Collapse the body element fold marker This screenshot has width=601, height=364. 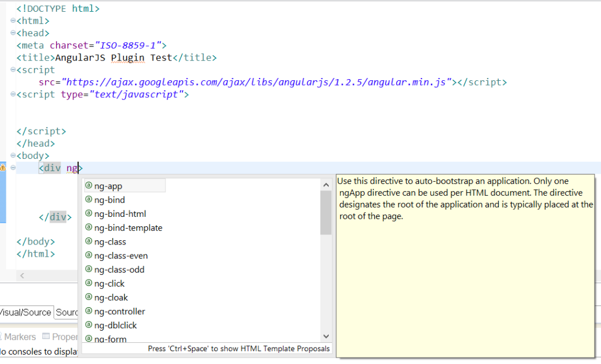pyautogui.click(x=12, y=155)
